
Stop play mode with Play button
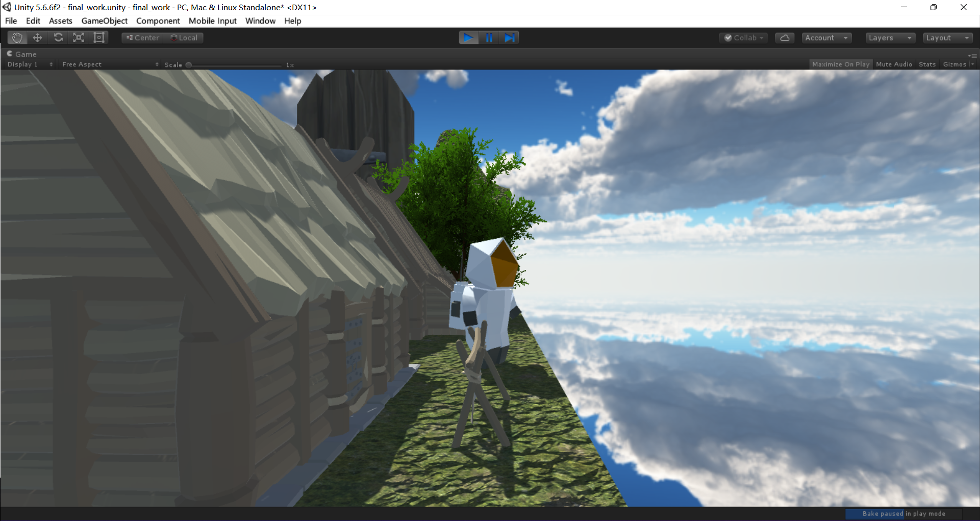coord(468,38)
